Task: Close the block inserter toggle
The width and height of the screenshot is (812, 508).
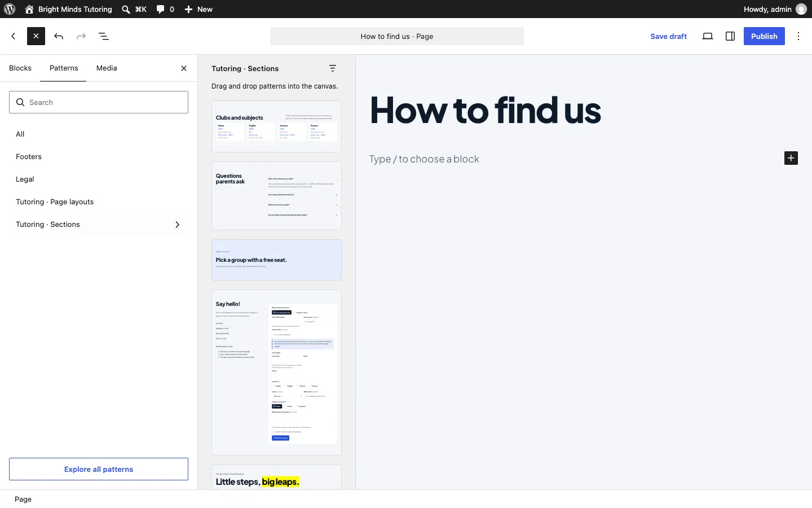Action: click(x=36, y=36)
